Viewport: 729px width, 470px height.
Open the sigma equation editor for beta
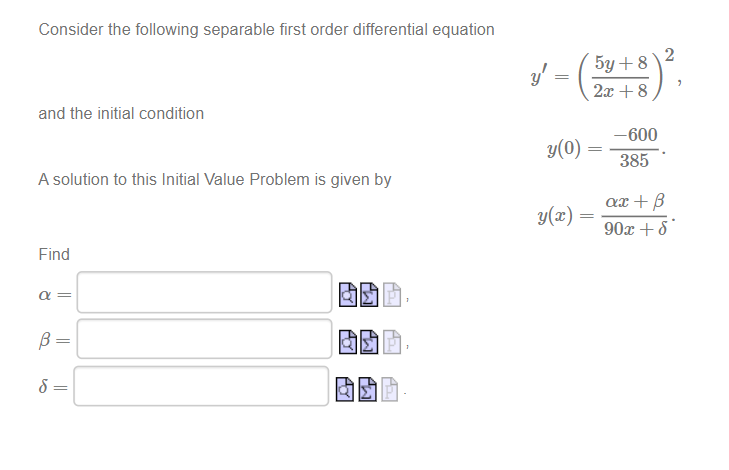coord(369,342)
